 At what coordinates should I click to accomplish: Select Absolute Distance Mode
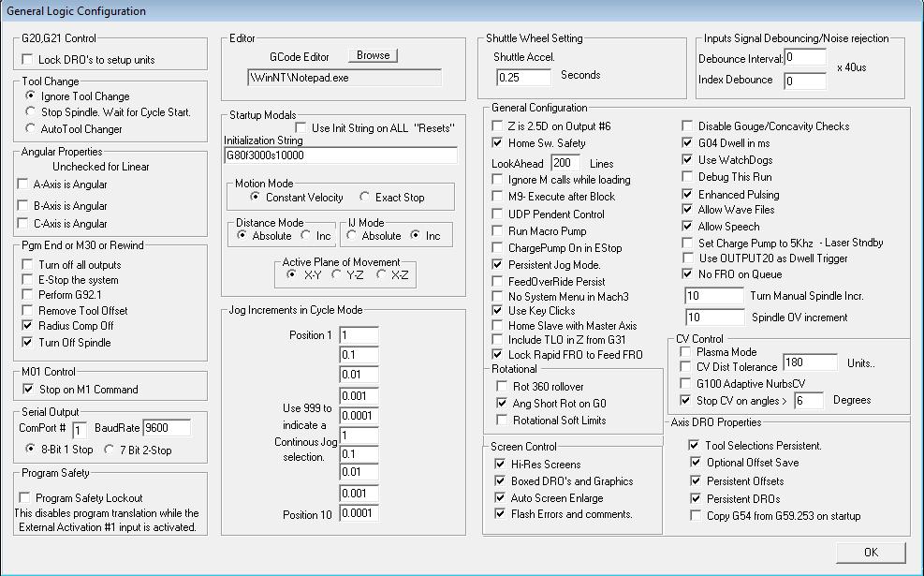(242, 235)
